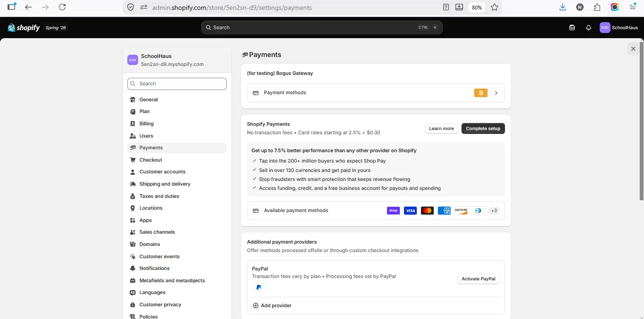Select the Shop Pay payment icon
The width and height of the screenshot is (644, 319).
click(393, 211)
